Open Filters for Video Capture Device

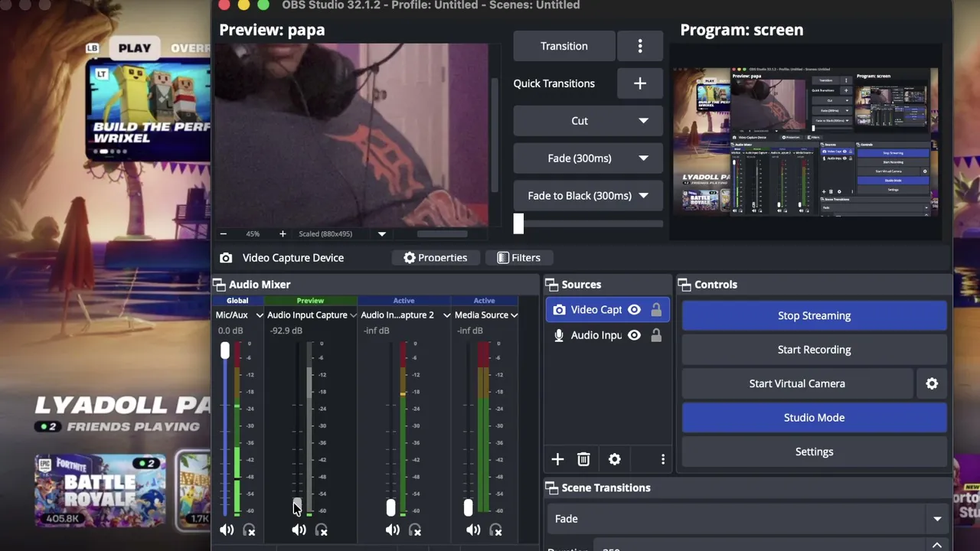pos(518,258)
